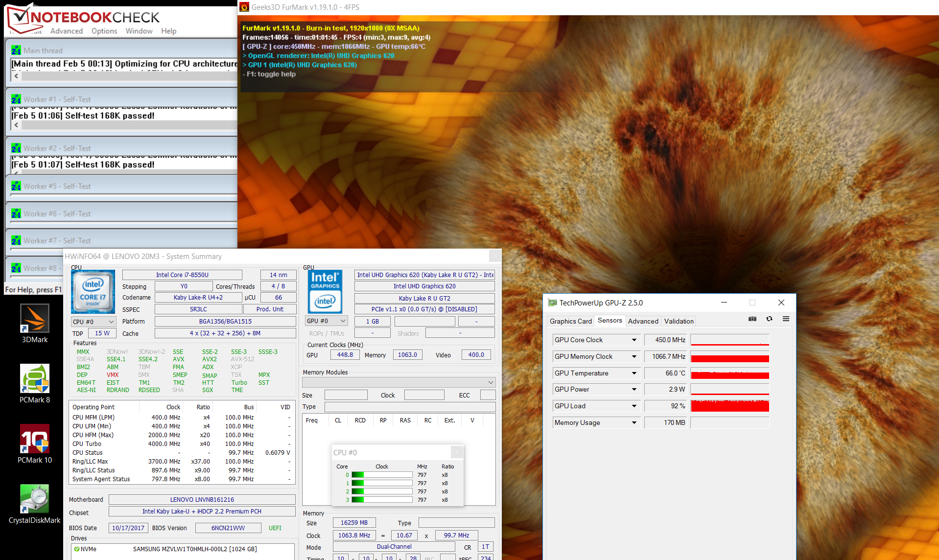Click the LENOVO LNVNB161216 motherboard field
This screenshot has width=939, height=560.
202,500
